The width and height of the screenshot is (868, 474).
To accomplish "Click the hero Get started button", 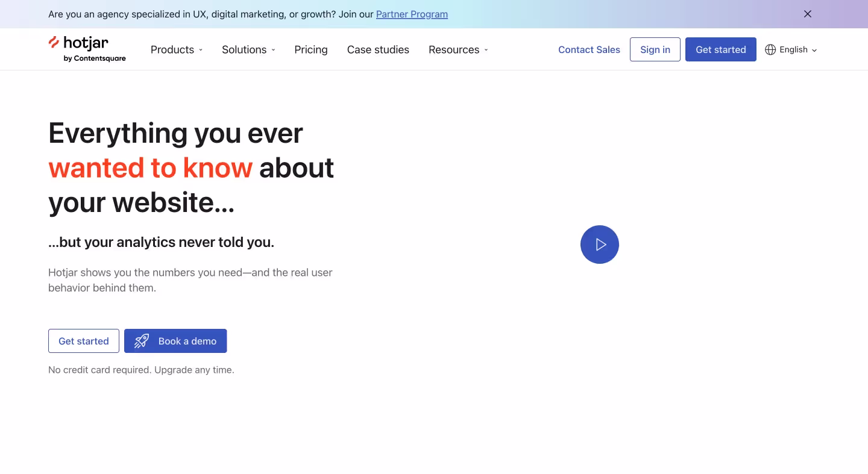I will click(x=84, y=341).
